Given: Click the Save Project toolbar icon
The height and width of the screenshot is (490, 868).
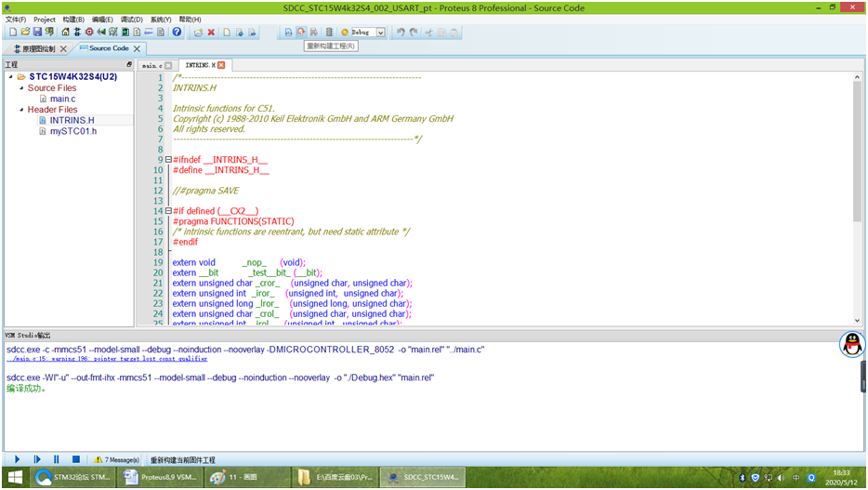Looking at the screenshot, I should coord(38,33).
